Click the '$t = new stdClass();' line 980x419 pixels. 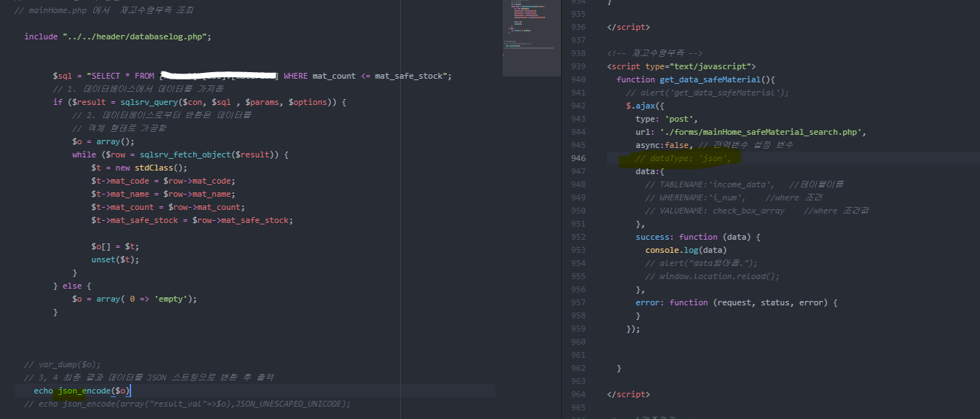click(139, 168)
